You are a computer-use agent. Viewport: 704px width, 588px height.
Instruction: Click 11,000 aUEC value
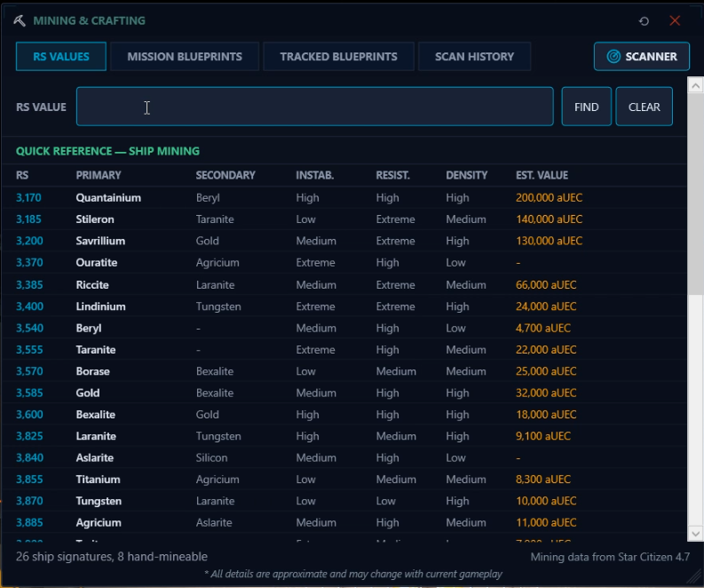(546, 522)
